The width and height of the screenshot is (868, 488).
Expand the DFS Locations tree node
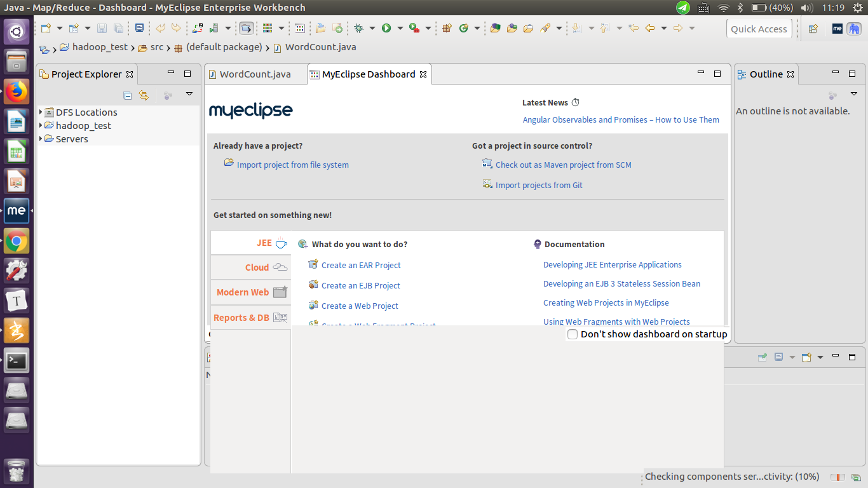pyautogui.click(x=41, y=112)
